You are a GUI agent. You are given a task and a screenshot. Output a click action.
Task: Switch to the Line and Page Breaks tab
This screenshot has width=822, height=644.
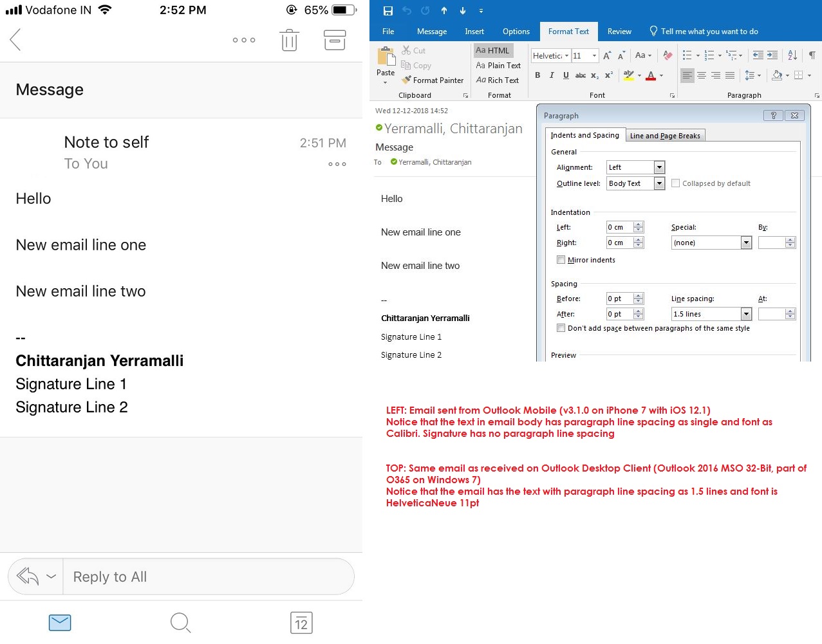pos(665,135)
